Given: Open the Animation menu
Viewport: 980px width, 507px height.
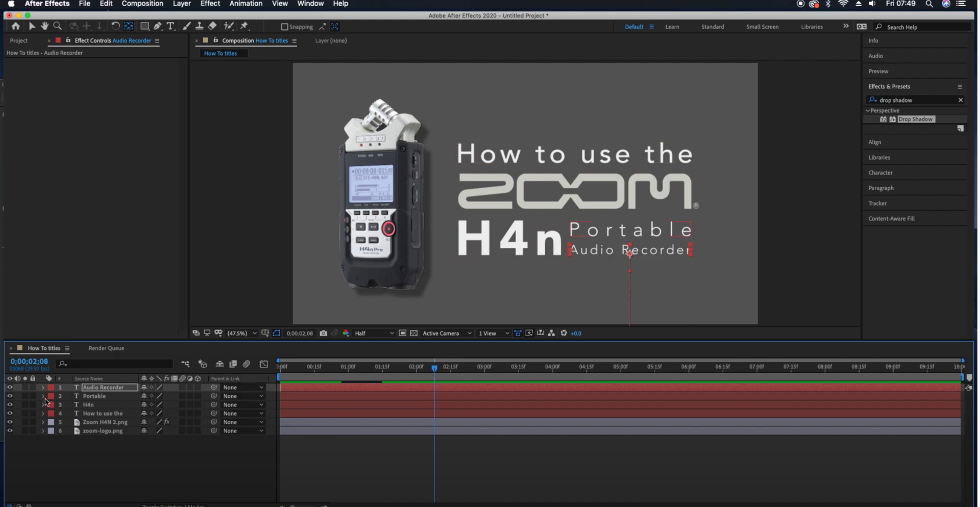Looking at the screenshot, I should [246, 4].
